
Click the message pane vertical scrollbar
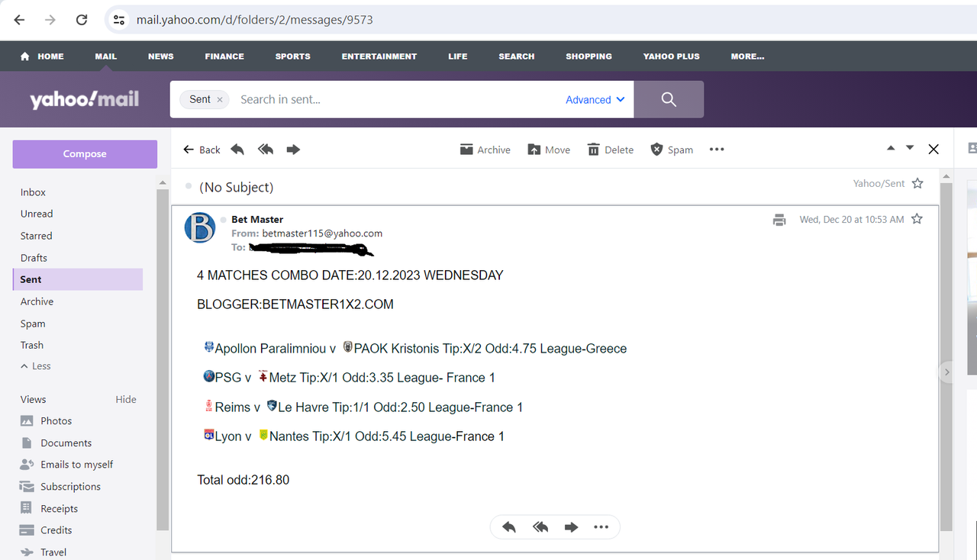(x=946, y=359)
